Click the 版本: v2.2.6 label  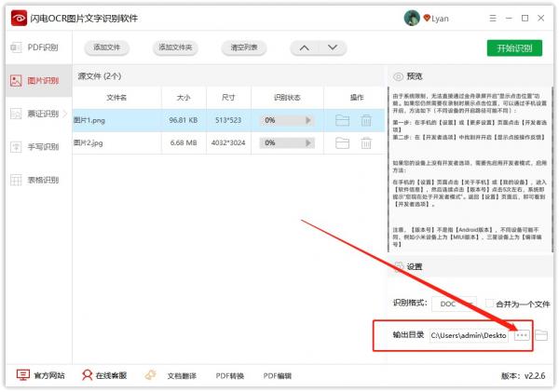pyautogui.click(x=523, y=376)
